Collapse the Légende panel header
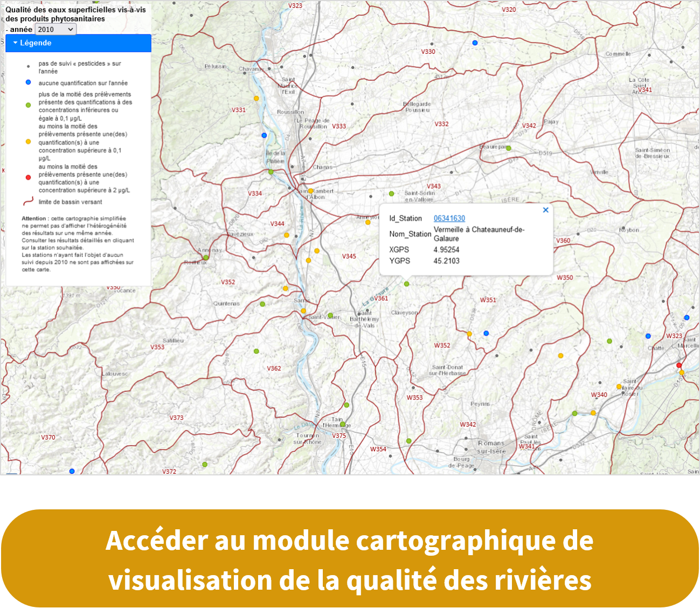Viewport: 700px width, 615px height. (x=78, y=43)
